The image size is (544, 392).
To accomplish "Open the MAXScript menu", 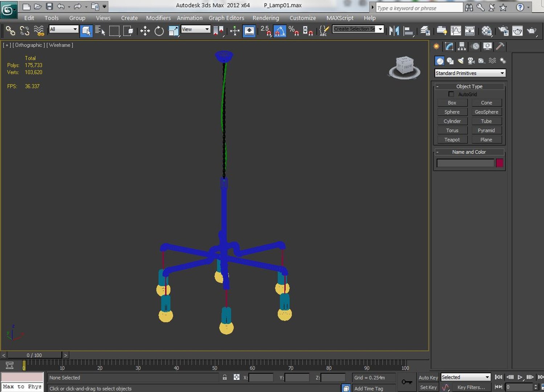I will (340, 18).
